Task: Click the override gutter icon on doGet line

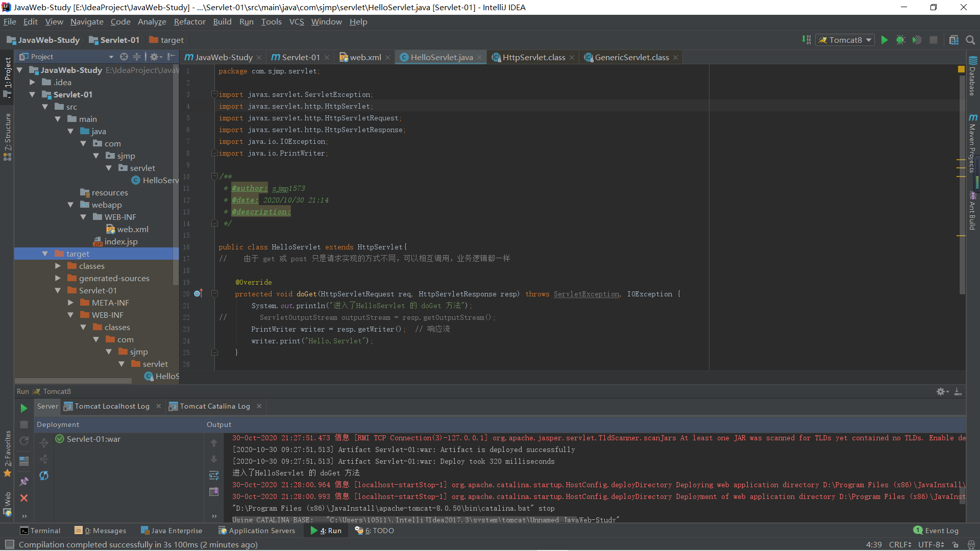Action: [x=198, y=294]
